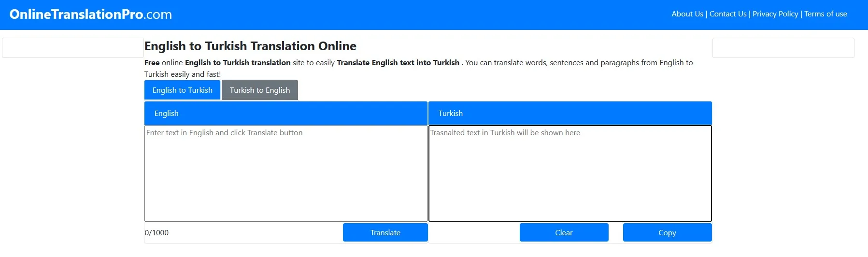Open the Contact Us link
The width and height of the screenshot is (868, 257).
(728, 14)
